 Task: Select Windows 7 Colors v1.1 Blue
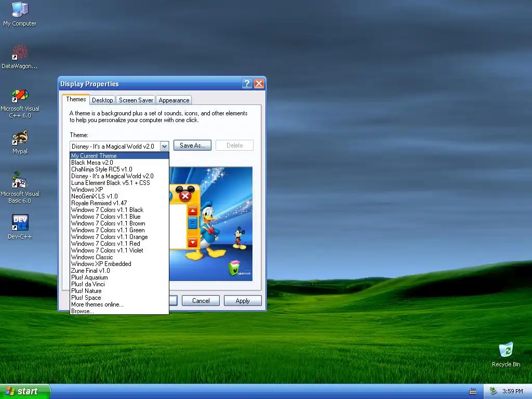pos(119,217)
